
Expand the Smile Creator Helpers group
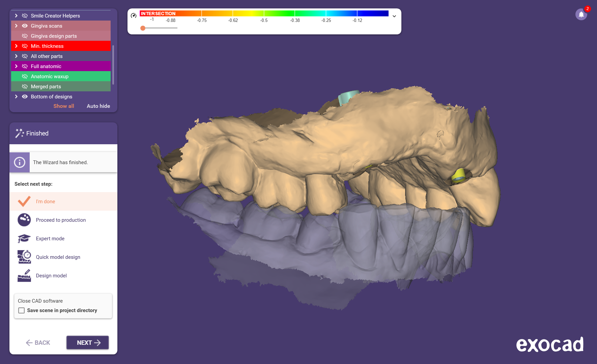[x=16, y=16]
